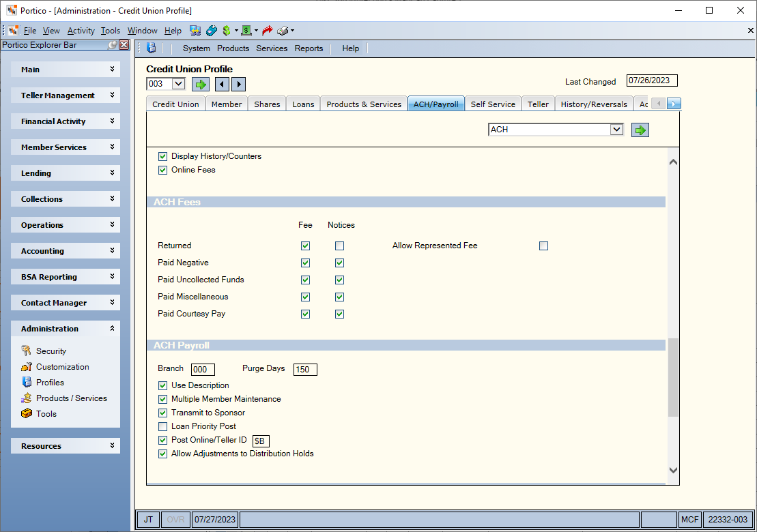Enable the Allow Represented Fee checkbox
Viewport: 757px width, 532px height.
[x=543, y=246]
